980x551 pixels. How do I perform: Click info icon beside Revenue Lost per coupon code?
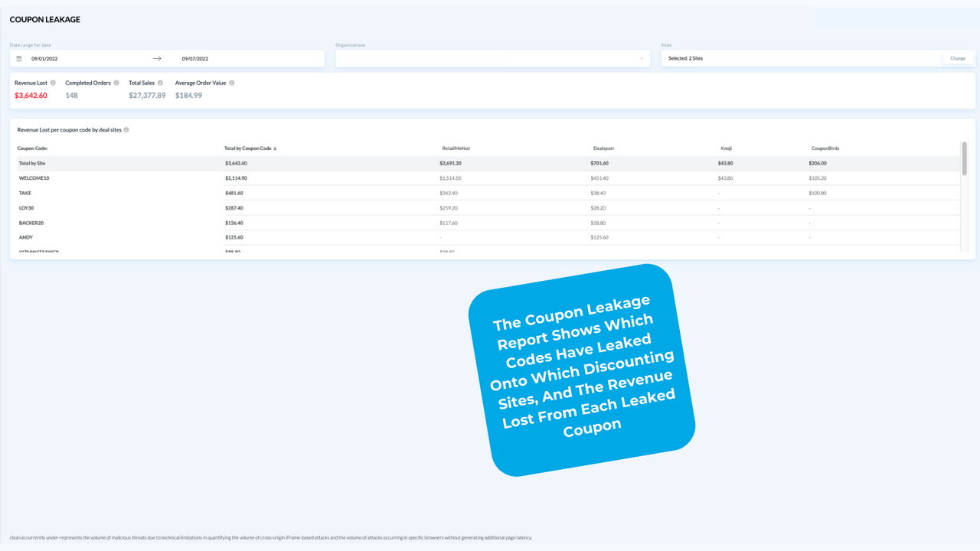tap(126, 130)
